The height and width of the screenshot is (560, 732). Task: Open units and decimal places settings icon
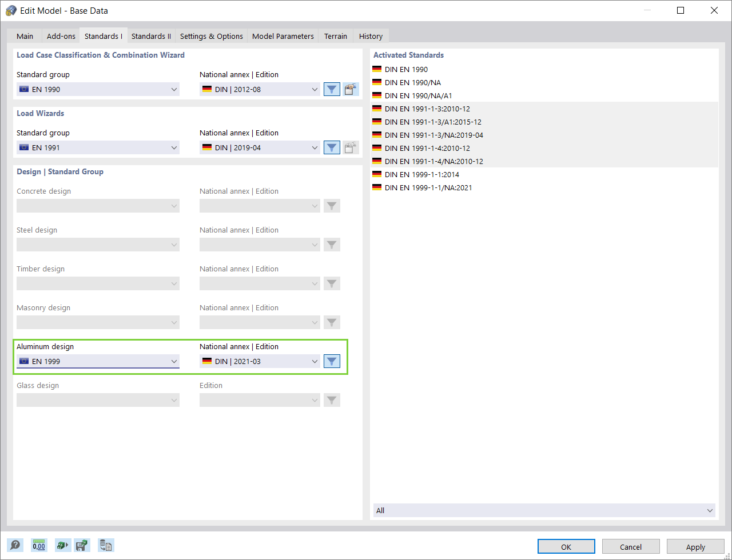coord(39,545)
